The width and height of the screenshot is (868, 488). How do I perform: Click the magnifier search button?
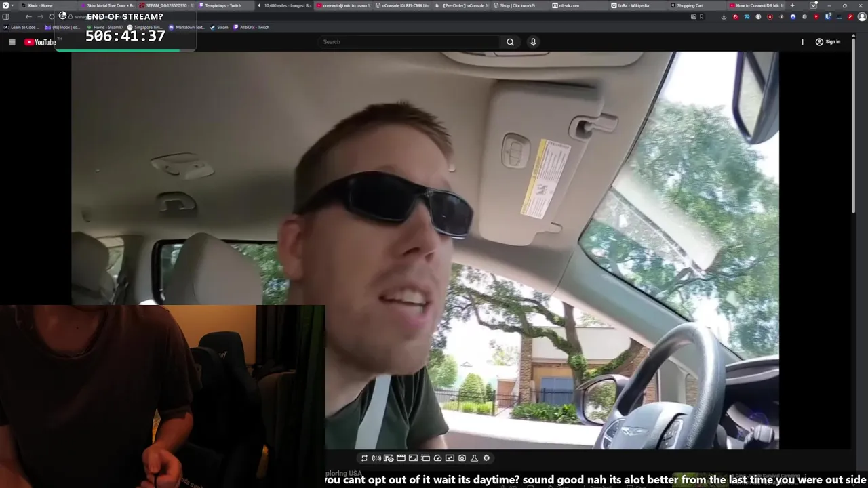[510, 42]
